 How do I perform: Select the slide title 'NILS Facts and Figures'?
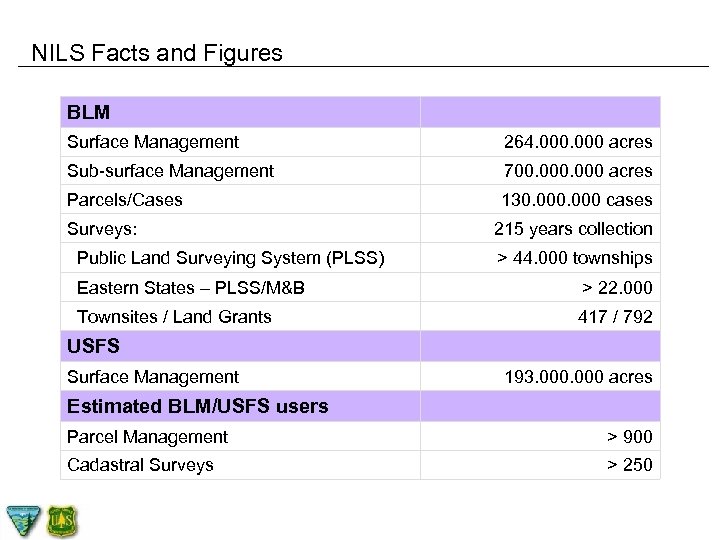pyautogui.click(x=157, y=53)
